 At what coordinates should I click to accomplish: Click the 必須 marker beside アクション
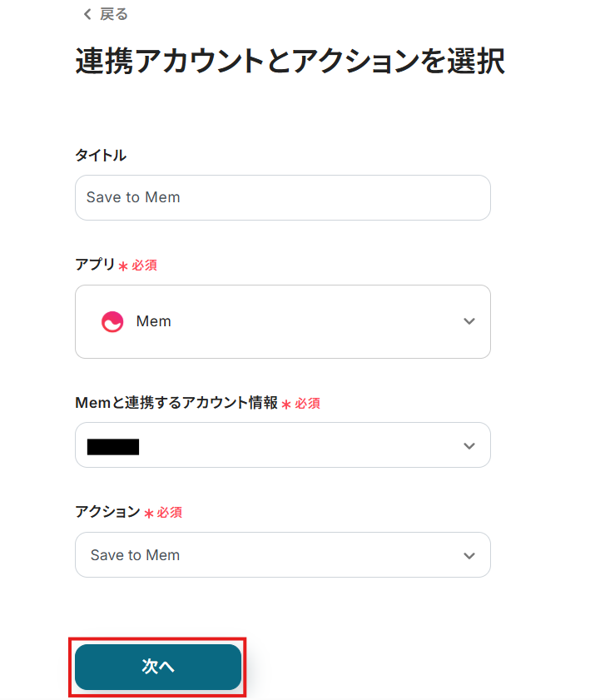click(x=169, y=513)
